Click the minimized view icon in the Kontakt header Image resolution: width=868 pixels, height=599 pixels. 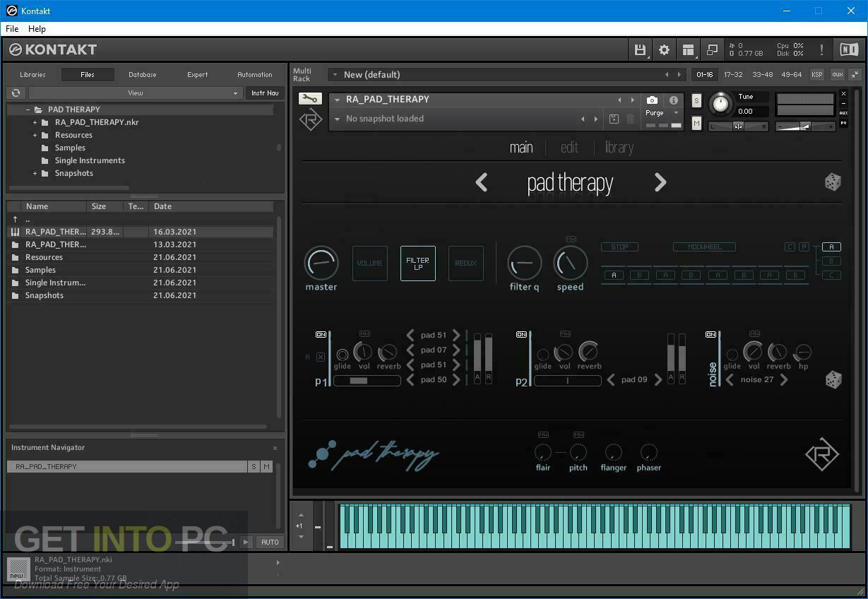coord(712,49)
